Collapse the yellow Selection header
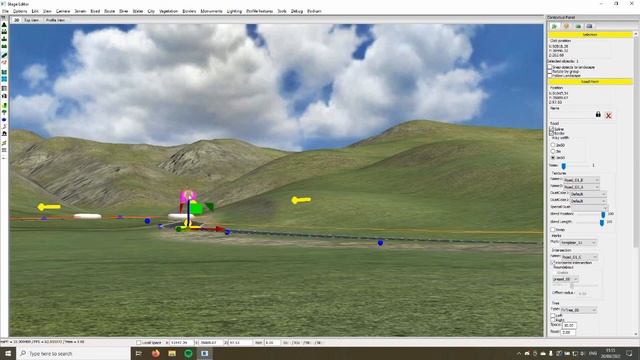Image resolution: width=640 pixels, height=360 pixels. click(590, 35)
